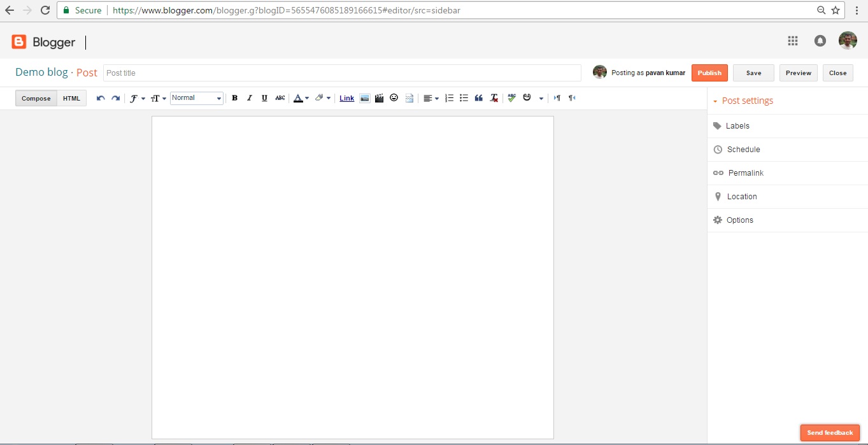Redo the last edit
Image resolution: width=868 pixels, height=445 pixels.
click(115, 98)
